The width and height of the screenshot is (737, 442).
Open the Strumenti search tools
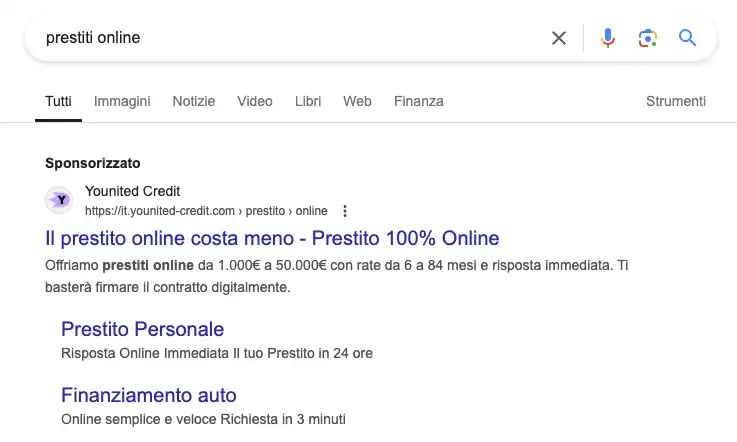coord(676,101)
